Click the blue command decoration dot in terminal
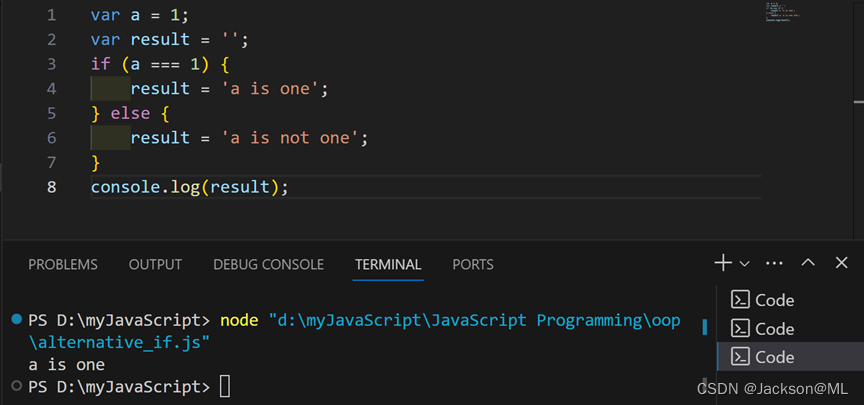 coord(16,319)
